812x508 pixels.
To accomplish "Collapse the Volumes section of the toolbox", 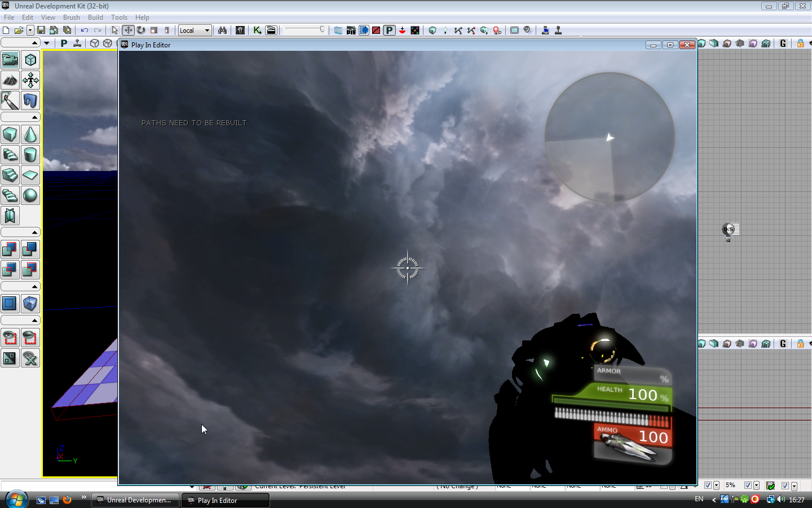I will [20, 287].
